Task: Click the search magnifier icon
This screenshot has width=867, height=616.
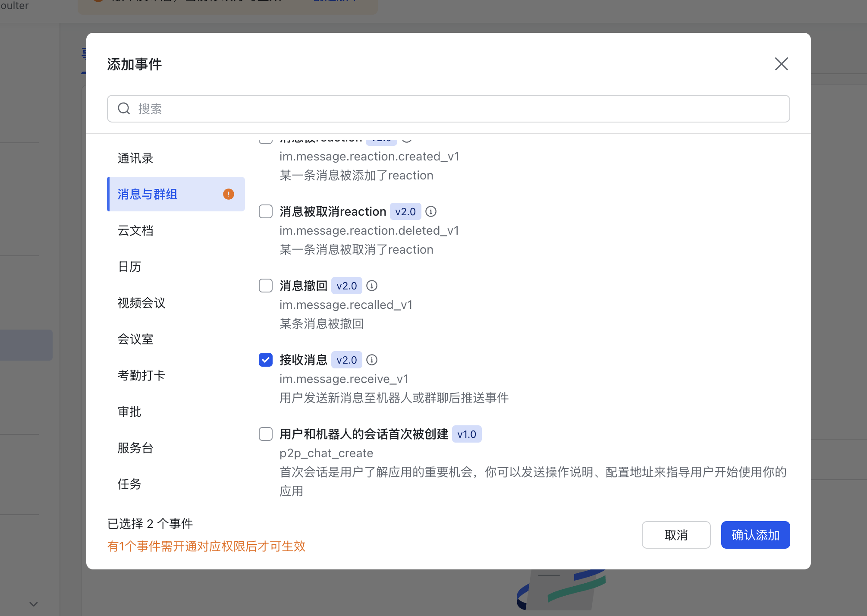Action: tap(124, 109)
